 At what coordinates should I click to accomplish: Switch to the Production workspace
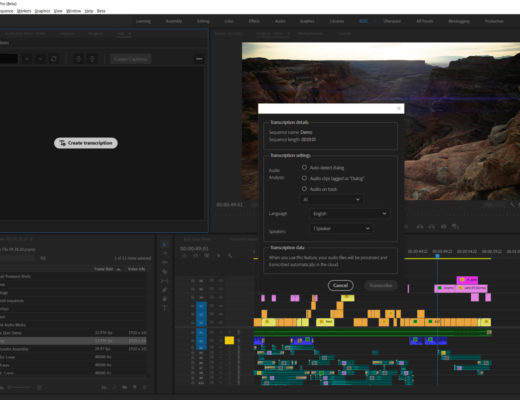(494, 21)
